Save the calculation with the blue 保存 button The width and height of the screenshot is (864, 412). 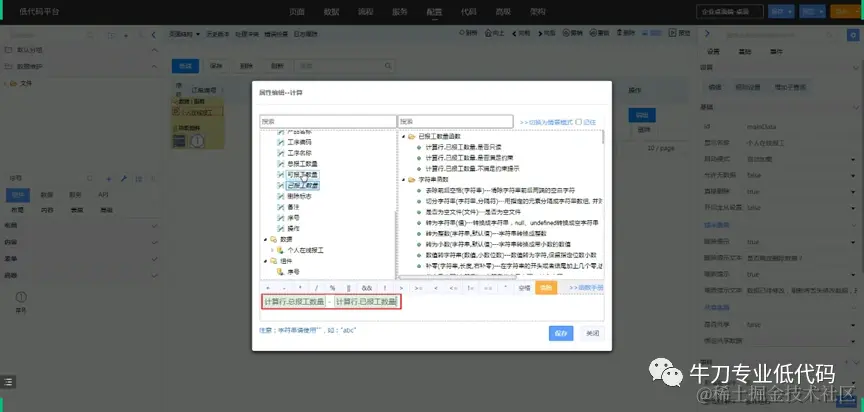(561, 333)
